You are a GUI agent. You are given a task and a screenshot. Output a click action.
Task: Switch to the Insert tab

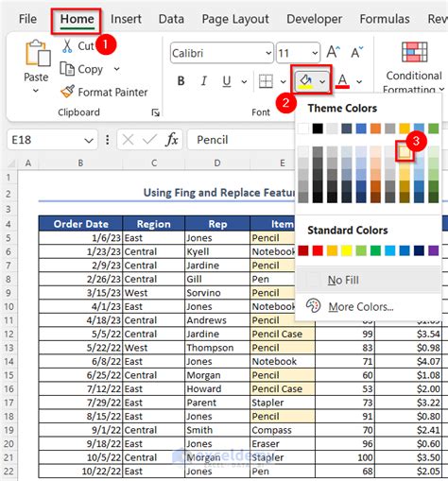[x=126, y=19]
